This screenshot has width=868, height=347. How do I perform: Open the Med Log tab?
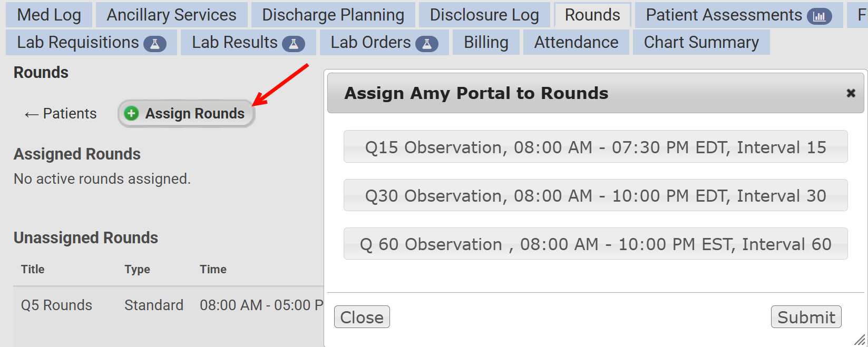pyautogui.click(x=49, y=15)
